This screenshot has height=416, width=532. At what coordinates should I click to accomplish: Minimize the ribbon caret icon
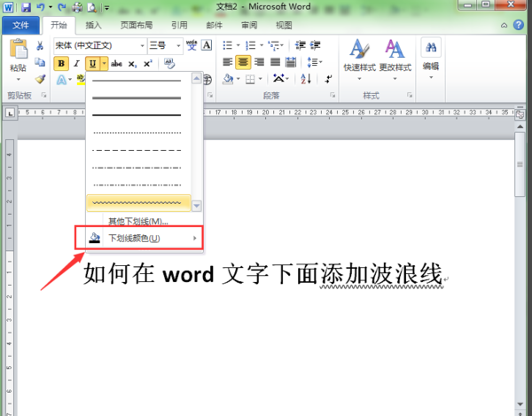point(505,25)
